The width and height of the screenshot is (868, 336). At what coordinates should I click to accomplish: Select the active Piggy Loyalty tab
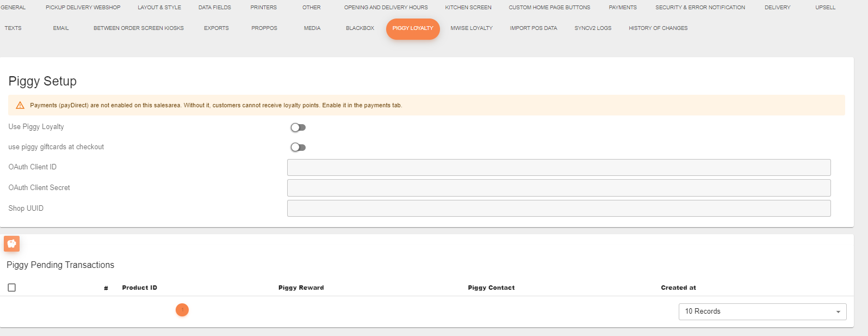click(x=413, y=29)
